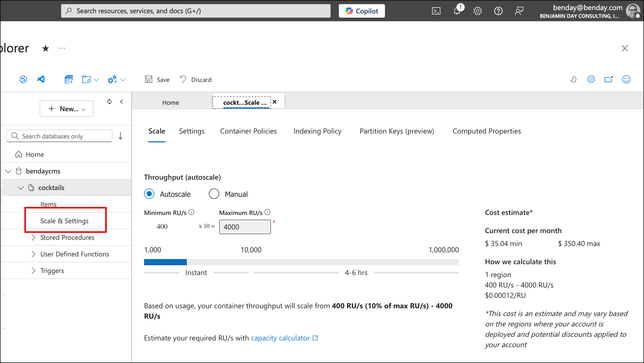Select the Autoscale radio button
The width and height of the screenshot is (644, 363).
[x=149, y=194]
